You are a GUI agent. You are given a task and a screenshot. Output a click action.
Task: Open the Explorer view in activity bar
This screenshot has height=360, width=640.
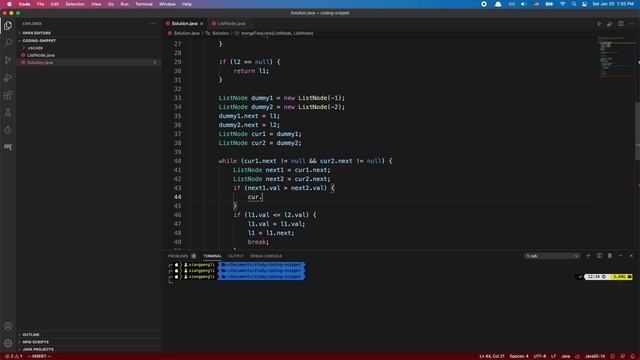click(x=8, y=26)
